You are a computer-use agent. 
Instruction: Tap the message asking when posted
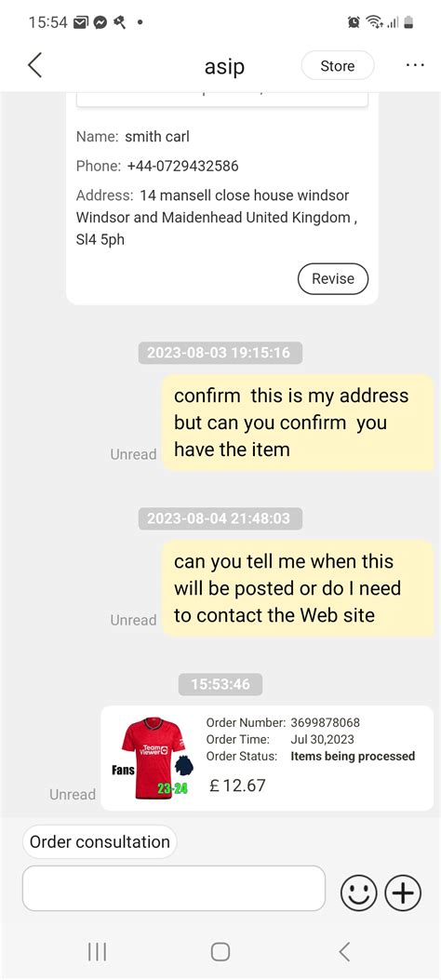(298, 588)
